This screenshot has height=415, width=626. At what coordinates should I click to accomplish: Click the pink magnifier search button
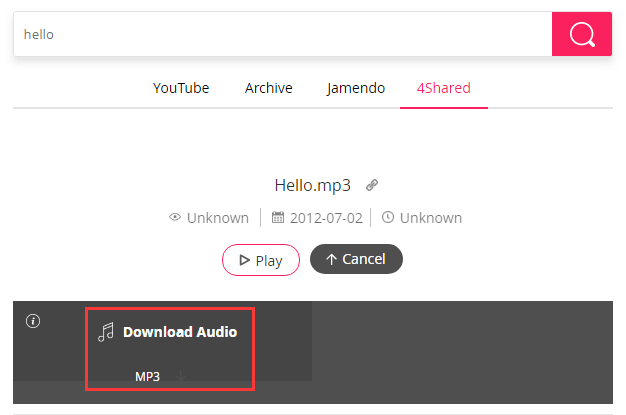click(582, 34)
